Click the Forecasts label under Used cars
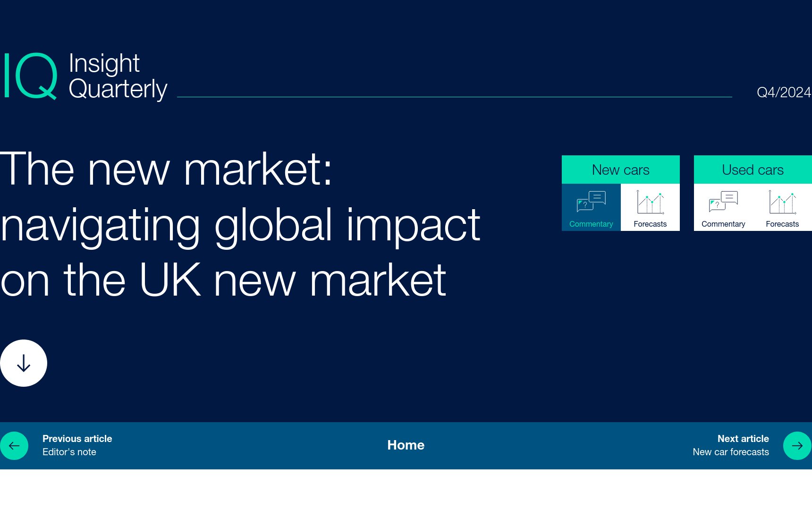Viewport: 812px width, 510px height. pyautogui.click(x=782, y=224)
